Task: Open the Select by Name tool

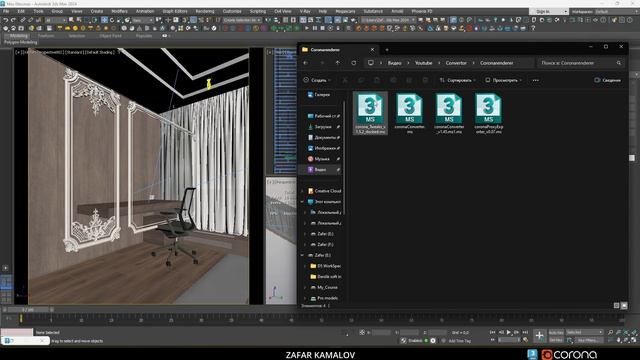Action: tap(79, 20)
